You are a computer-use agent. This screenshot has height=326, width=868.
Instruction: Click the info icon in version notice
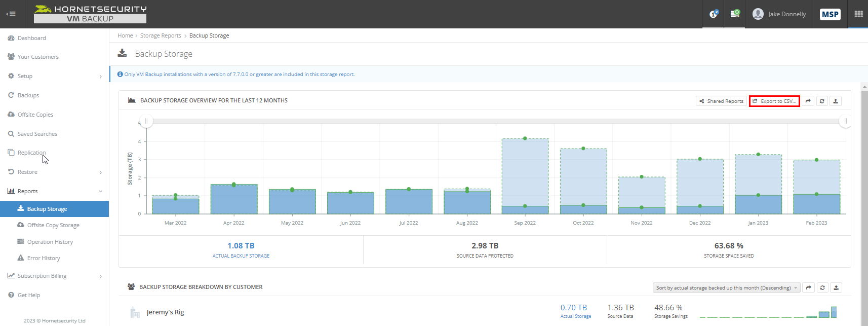120,74
